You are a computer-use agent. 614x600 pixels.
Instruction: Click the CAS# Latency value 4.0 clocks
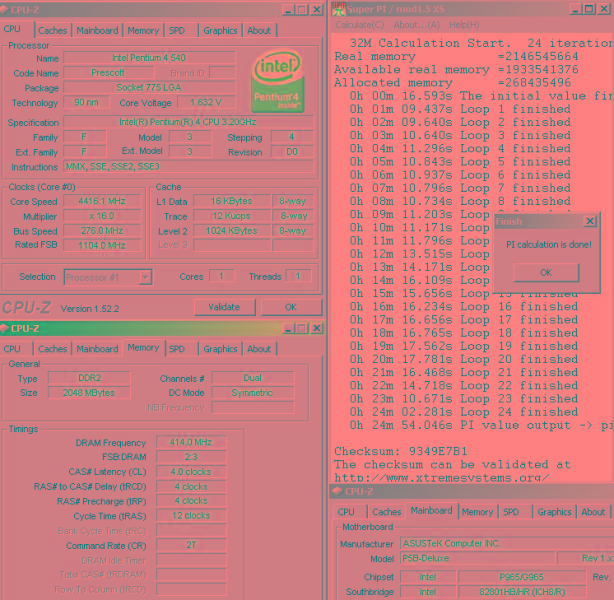click(x=191, y=472)
